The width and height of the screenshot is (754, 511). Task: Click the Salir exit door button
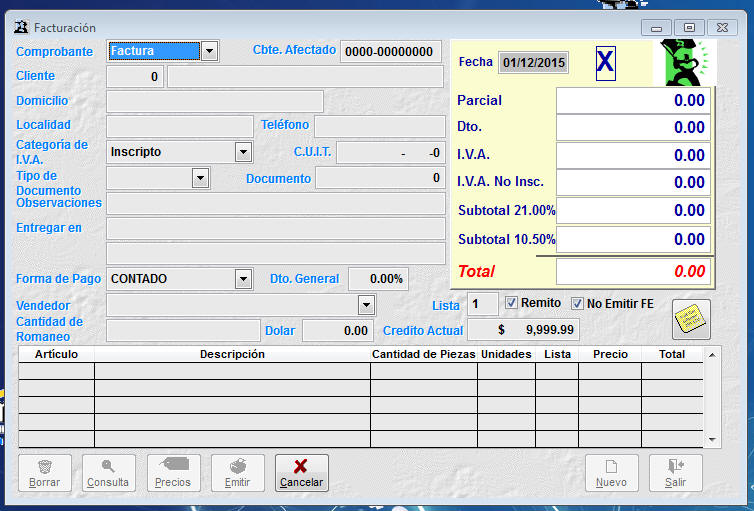point(675,472)
